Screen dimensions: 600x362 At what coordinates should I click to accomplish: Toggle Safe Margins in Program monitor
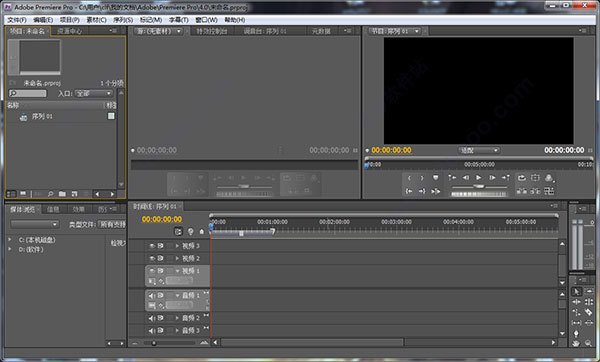tap(535, 178)
